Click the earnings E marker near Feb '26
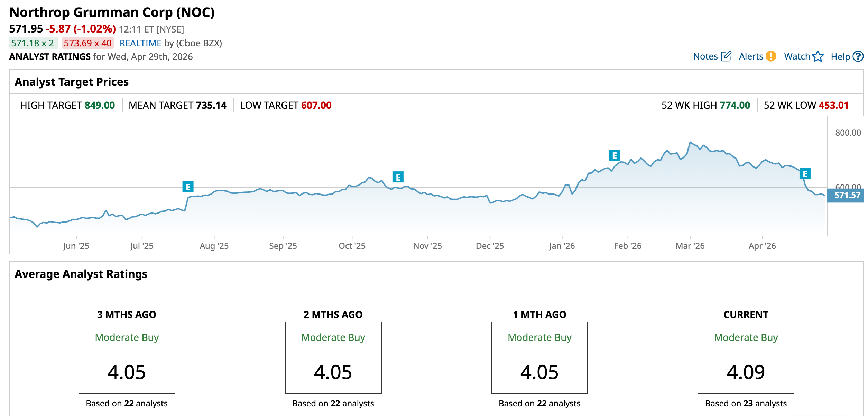The height and width of the screenshot is (416, 868). [x=615, y=155]
